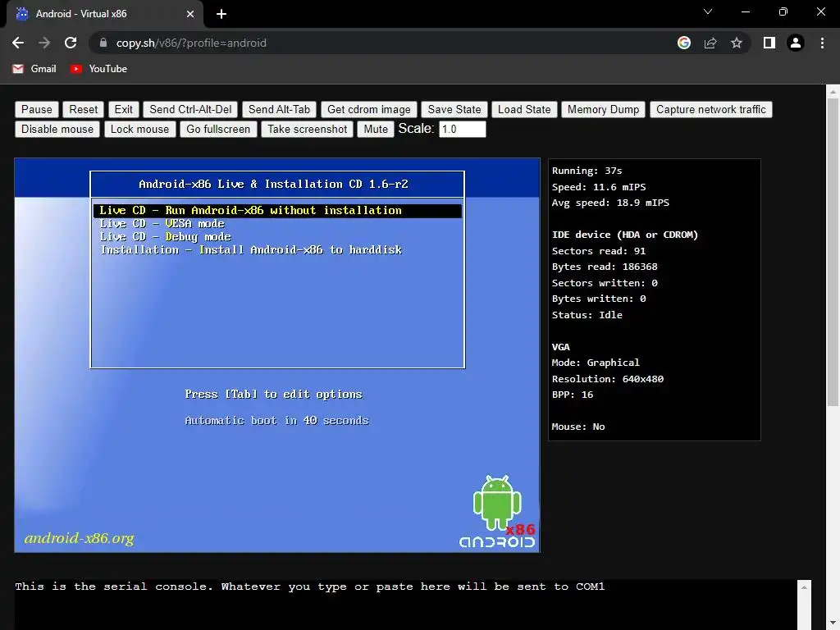Screen dimensions: 840x630
Task: Click the browser forward arrow
Action: click(x=44, y=43)
